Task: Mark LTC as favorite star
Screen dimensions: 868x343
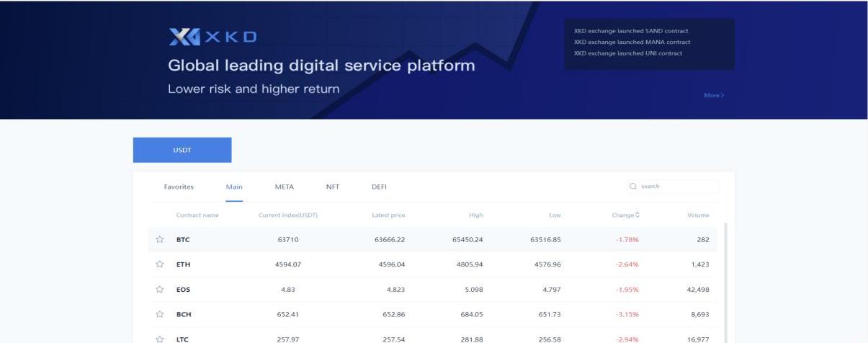Action: 160,339
